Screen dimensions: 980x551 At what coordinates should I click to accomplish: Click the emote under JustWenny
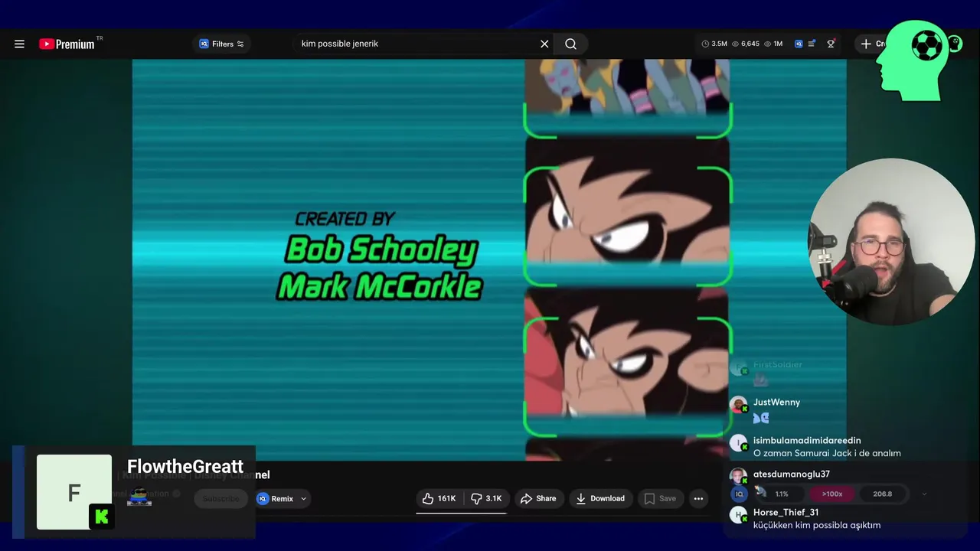coord(760,418)
